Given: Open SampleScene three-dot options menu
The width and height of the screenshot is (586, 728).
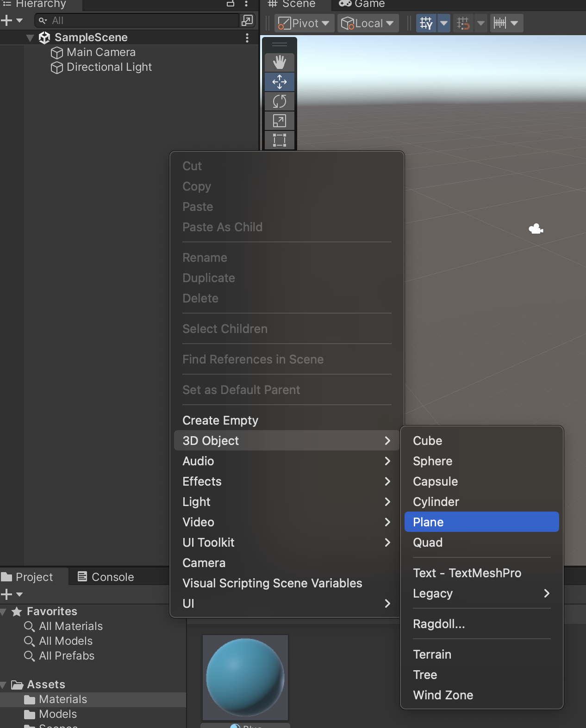Looking at the screenshot, I should click(247, 37).
